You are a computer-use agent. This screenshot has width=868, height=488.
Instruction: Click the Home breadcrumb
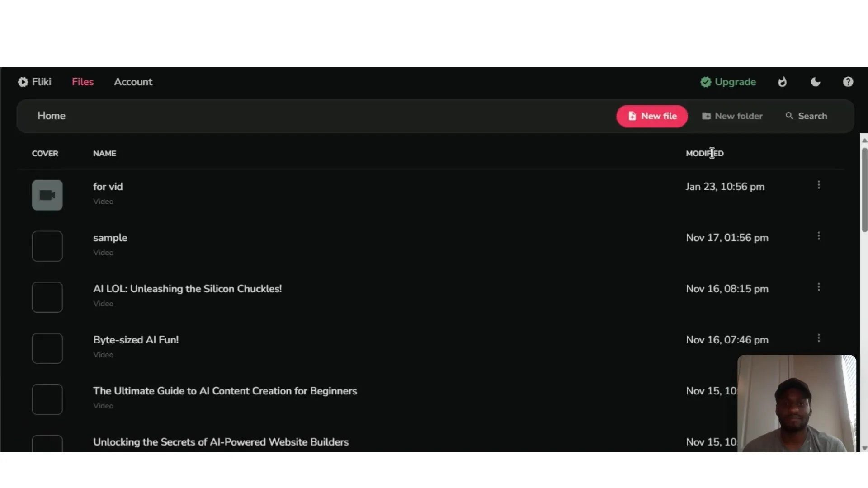click(x=52, y=116)
